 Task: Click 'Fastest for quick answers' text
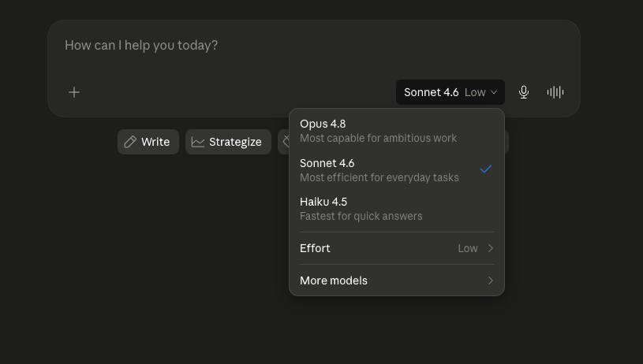click(x=361, y=216)
